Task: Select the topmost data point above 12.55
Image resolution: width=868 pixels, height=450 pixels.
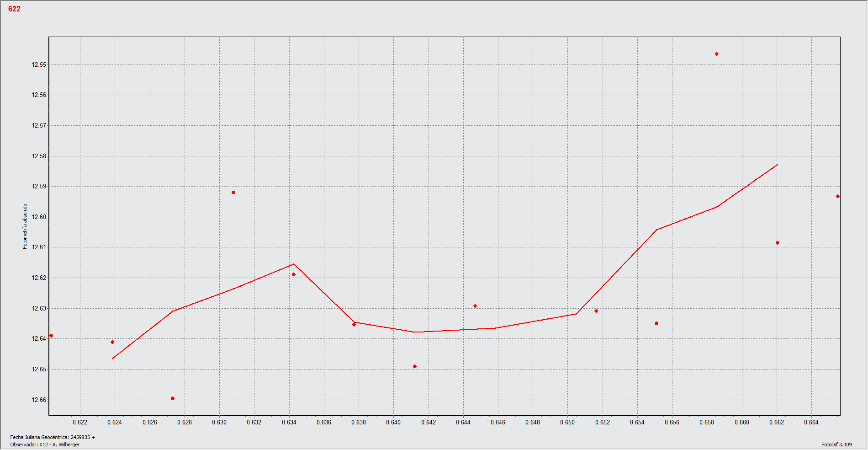Action: [716, 54]
